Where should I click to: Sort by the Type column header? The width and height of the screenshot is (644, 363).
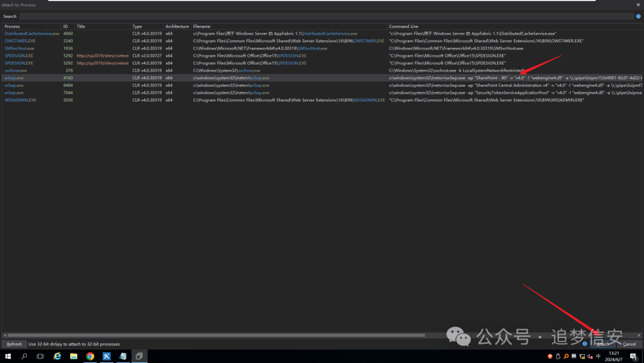(147, 26)
